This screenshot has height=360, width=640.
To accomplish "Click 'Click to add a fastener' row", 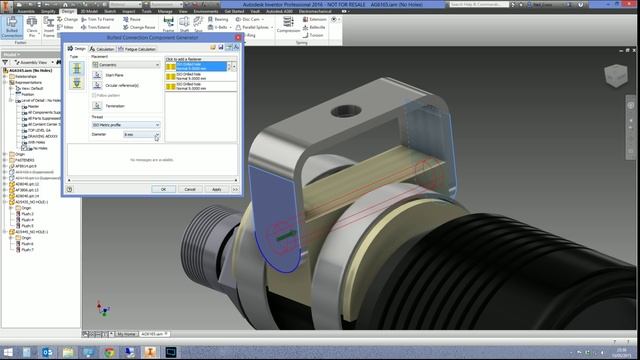I will pos(201,59).
